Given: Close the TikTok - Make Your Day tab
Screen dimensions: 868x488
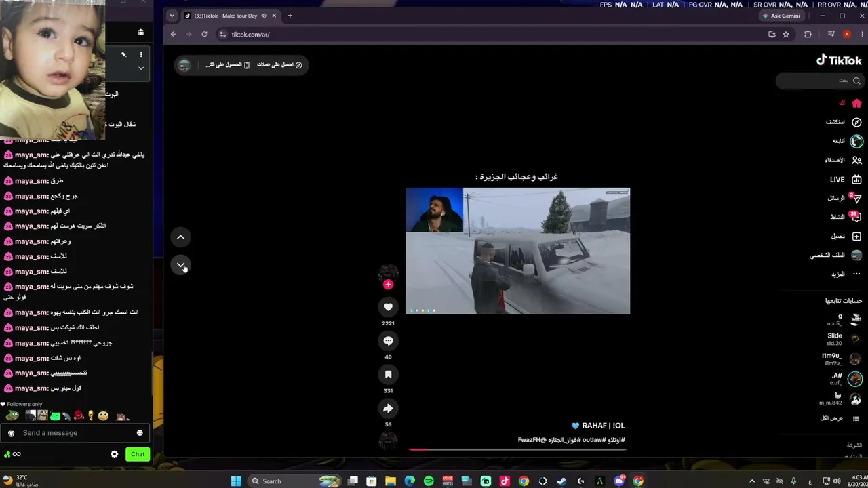Looking at the screenshot, I should pos(274,16).
